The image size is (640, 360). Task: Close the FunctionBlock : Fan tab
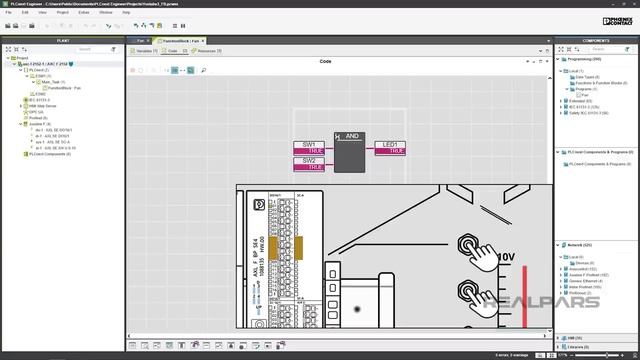[202, 41]
